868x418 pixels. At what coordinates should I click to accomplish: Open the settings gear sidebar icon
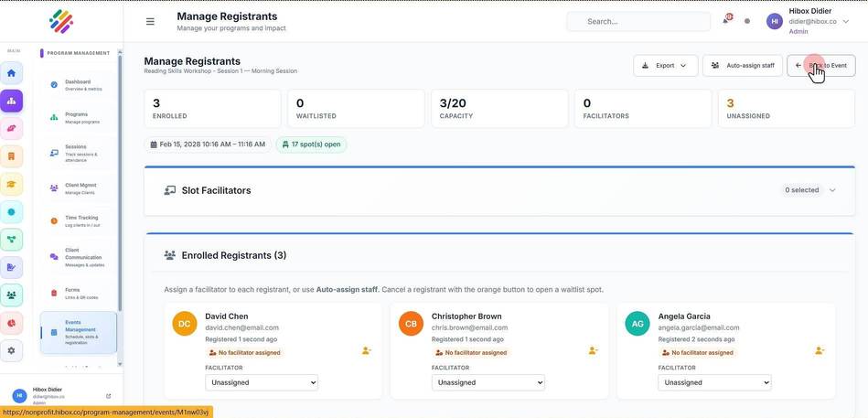(x=11, y=350)
